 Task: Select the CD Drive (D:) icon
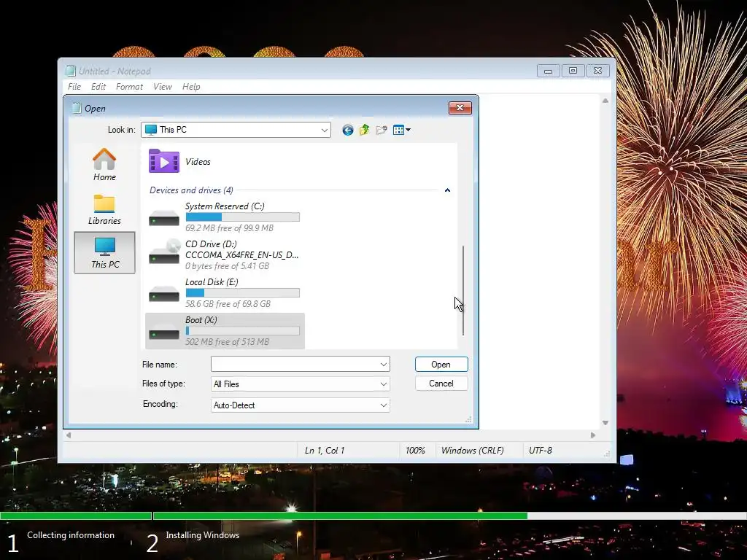tap(164, 252)
